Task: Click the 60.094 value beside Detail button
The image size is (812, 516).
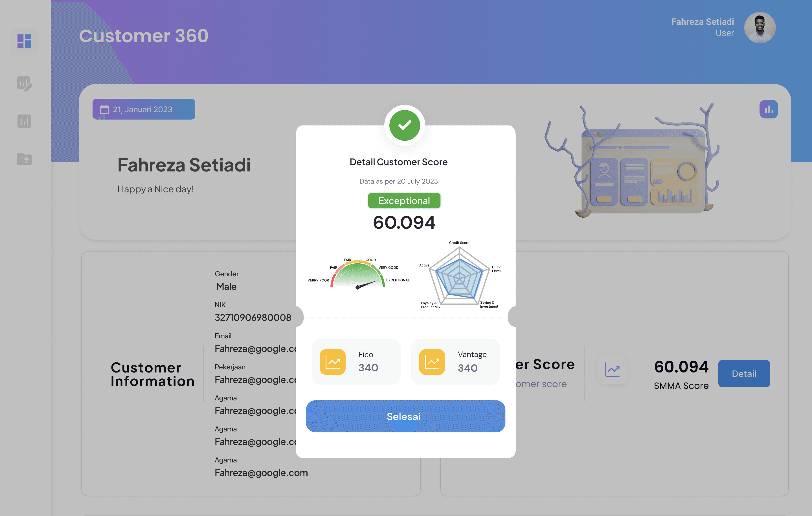Action: tap(681, 367)
